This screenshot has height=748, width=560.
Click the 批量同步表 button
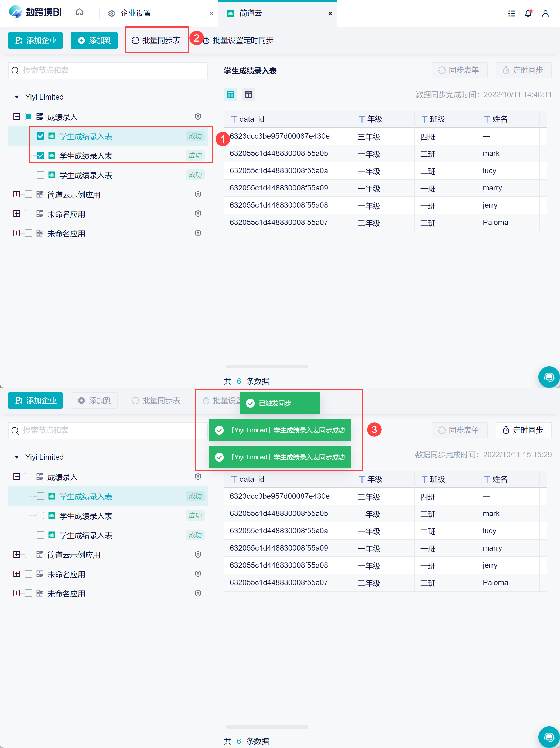click(156, 40)
